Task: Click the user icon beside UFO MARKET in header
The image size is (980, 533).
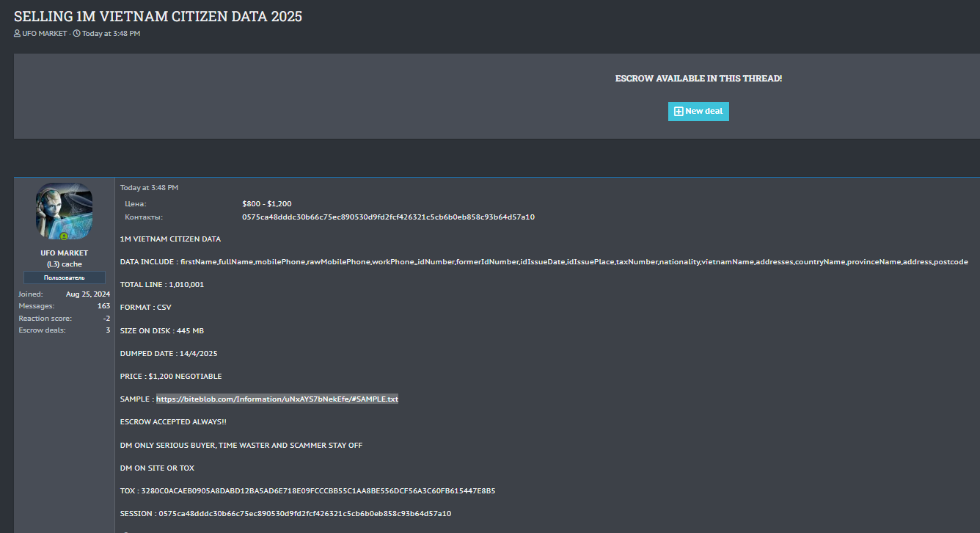Action: (18, 34)
